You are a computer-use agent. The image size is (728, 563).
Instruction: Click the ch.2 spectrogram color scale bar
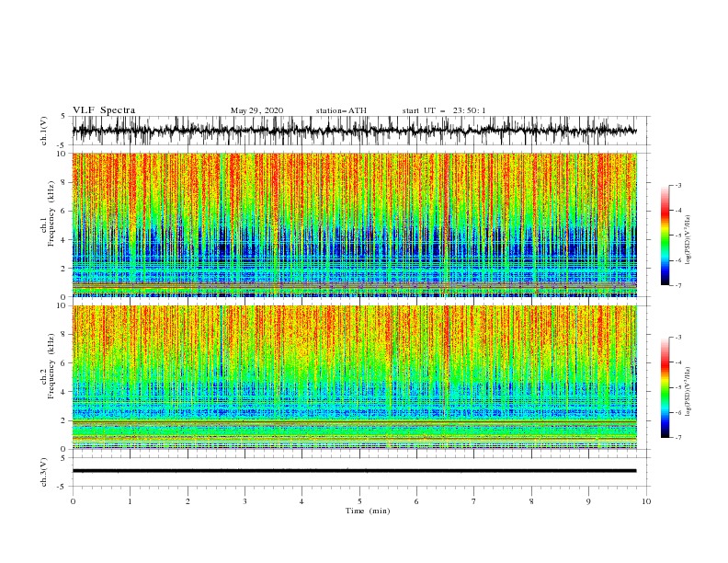click(665, 387)
